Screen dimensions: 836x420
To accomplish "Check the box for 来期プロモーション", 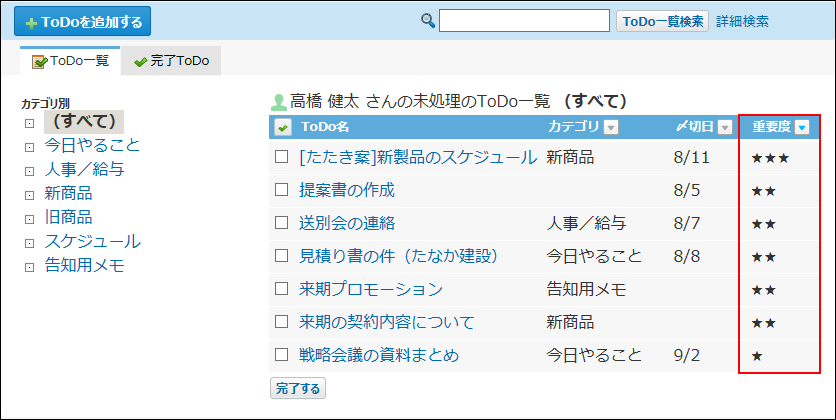I will (x=282, y=289).
